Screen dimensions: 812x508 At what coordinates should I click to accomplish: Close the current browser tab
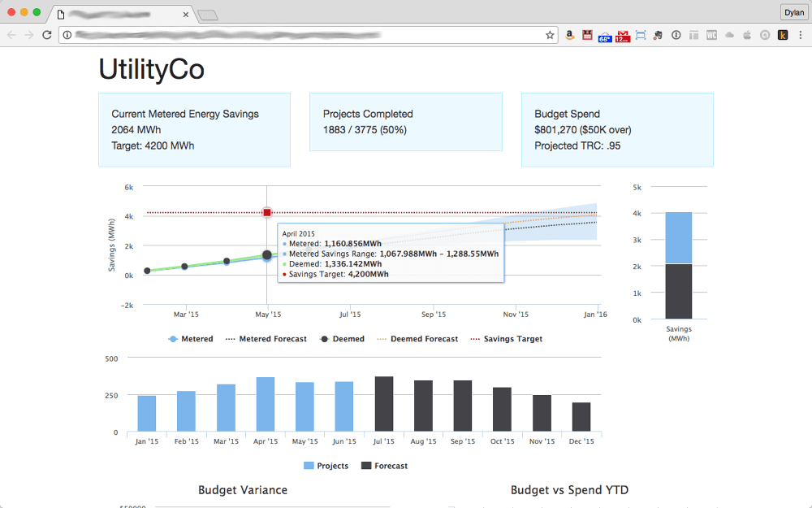[x=186, y=15]
